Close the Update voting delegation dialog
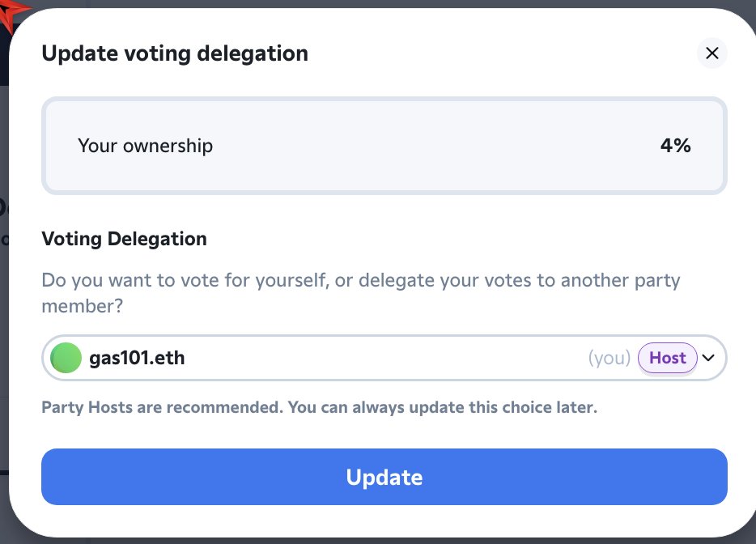This screenshot has height=544, width=756. [x=711, y=53]
